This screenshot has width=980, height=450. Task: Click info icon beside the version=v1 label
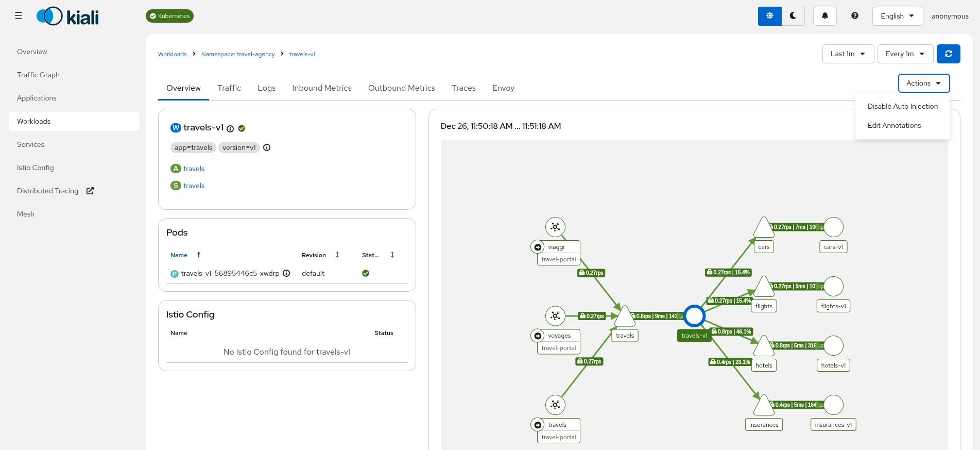tap(267, 148)
